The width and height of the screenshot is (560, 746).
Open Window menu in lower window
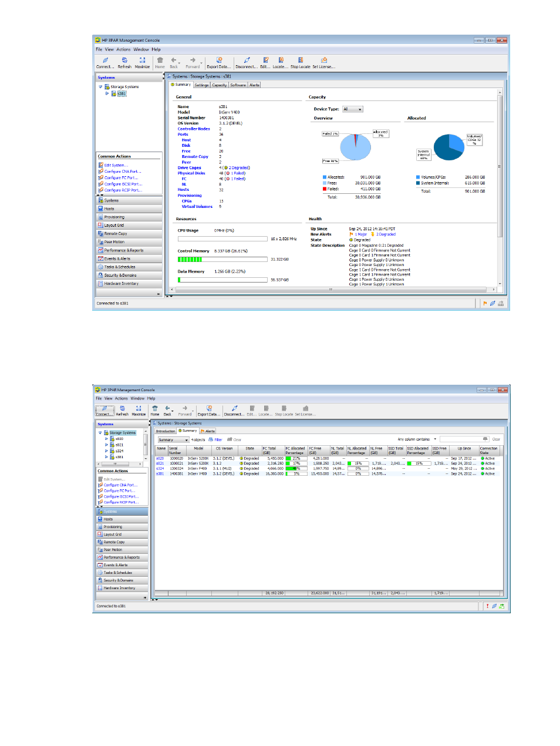(137, 398)
